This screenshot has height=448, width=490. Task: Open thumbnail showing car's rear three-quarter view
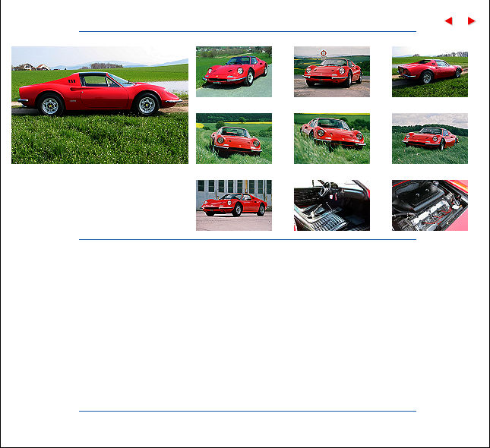tap(430, 71)
